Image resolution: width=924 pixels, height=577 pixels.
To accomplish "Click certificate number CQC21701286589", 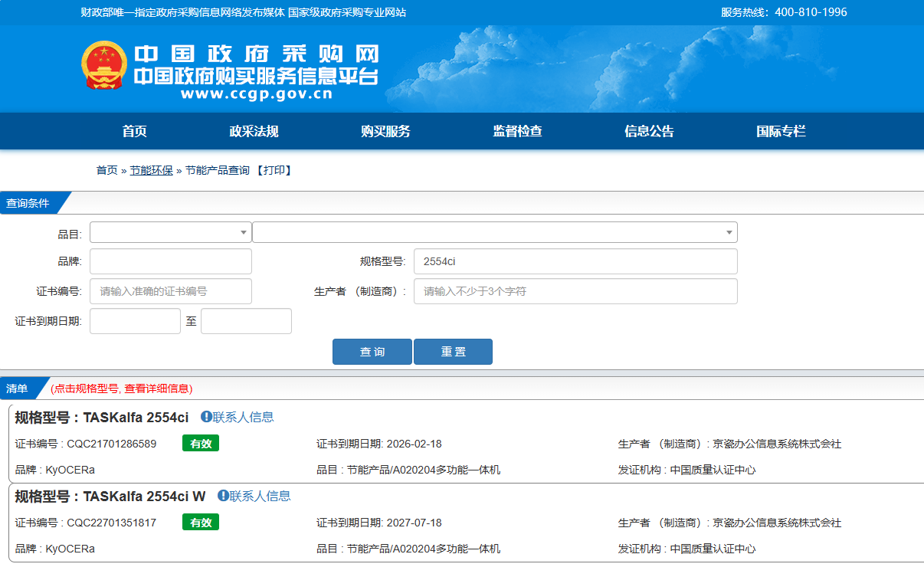I will (112, 444).
